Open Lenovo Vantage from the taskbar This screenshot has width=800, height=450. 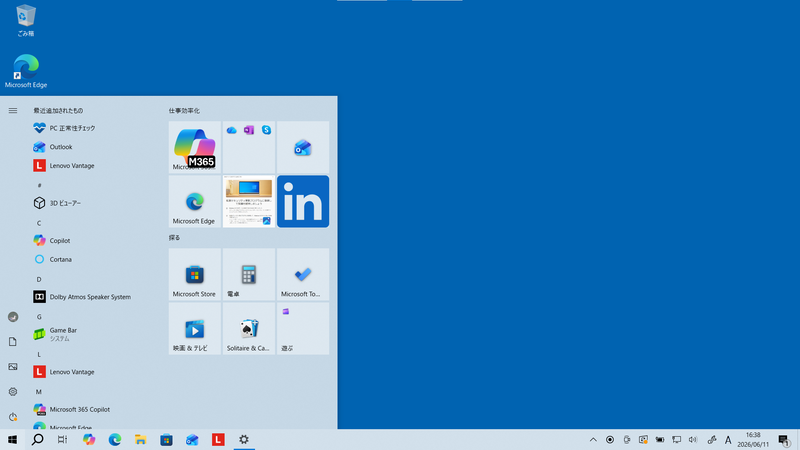218,439
